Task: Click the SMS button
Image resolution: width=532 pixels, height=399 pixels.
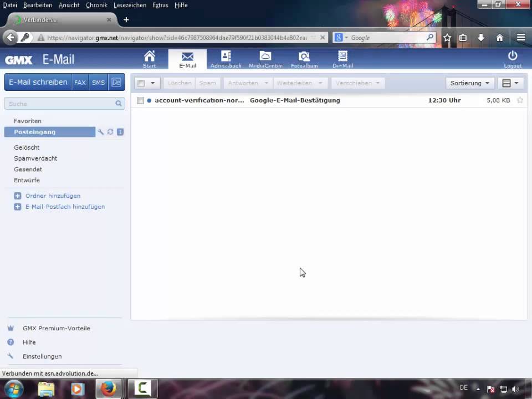Action: click(x=98, y=82)
